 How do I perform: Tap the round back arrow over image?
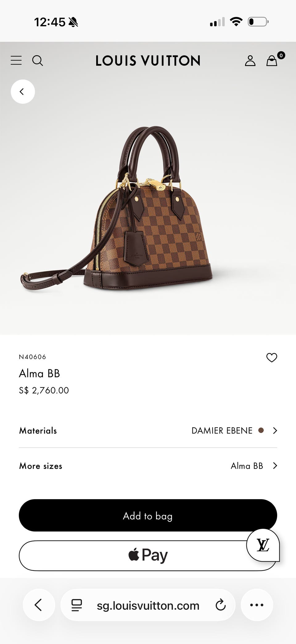[23, 91]
